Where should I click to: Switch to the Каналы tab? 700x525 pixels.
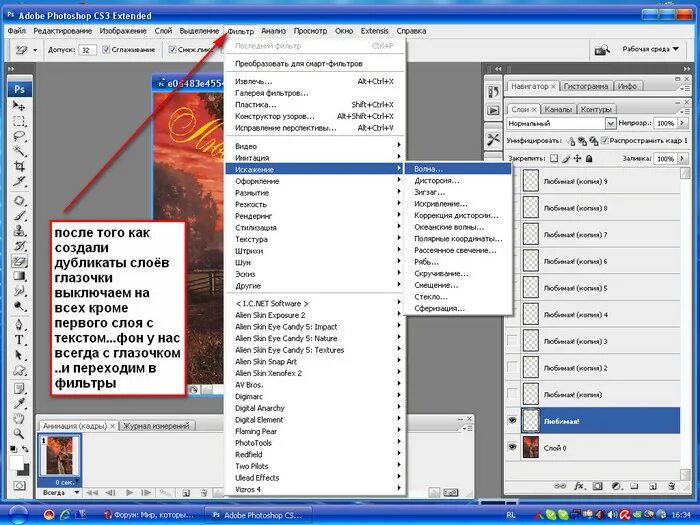558,109
